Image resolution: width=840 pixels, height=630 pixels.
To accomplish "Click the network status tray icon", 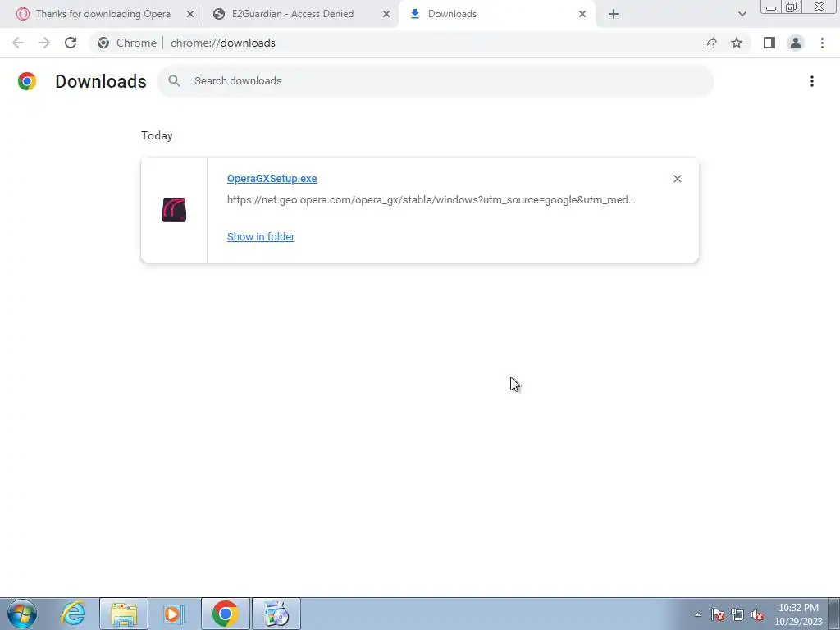I will (x=737, y=614).
